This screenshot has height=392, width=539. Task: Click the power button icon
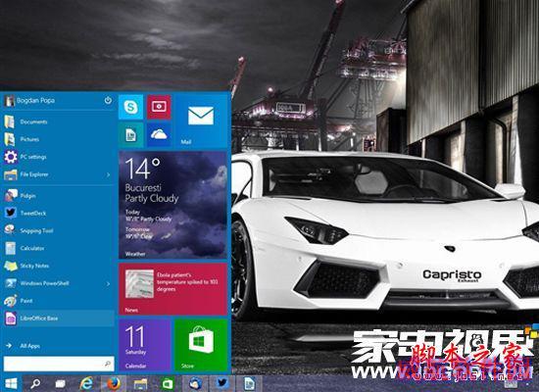pos(108,100)
